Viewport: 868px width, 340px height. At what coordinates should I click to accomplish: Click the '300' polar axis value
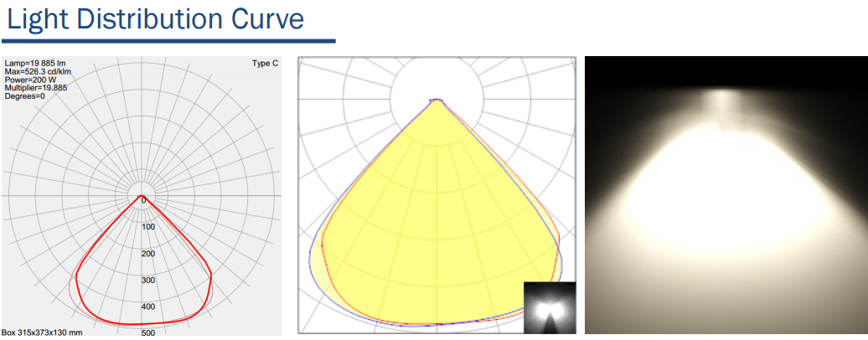(x=147, y=281)
